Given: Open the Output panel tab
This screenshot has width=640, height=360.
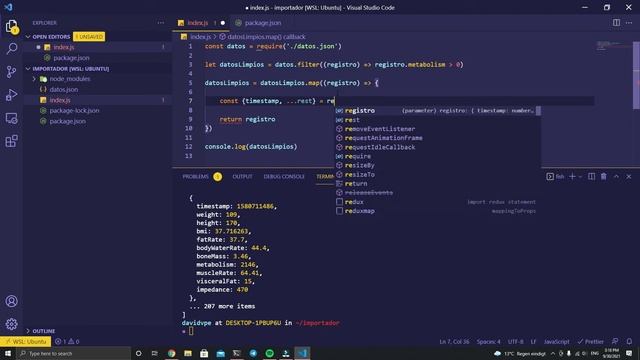Looking at the screenshot, I should click(x=242, y=177).
